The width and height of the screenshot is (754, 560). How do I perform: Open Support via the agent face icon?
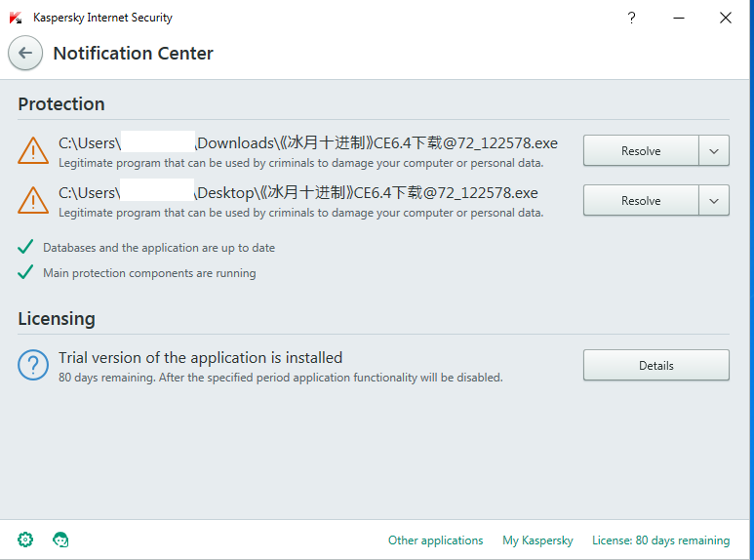[x=60, y=540]
